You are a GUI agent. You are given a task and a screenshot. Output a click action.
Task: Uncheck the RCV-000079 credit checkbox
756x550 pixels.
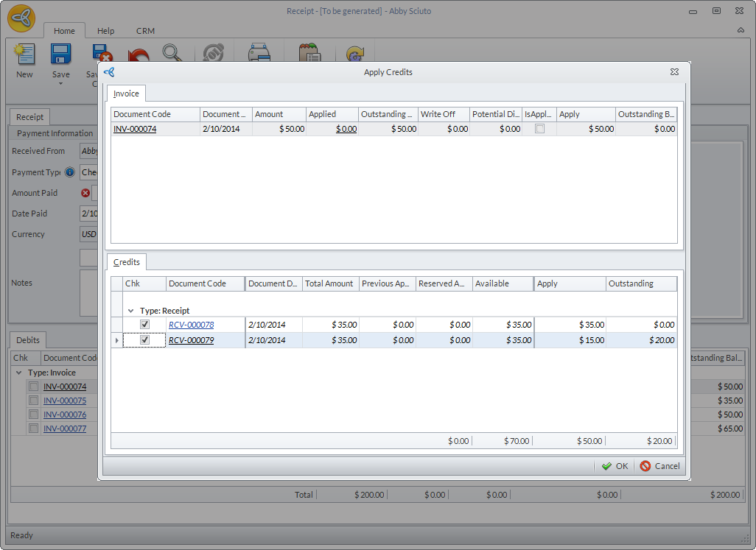[x=145, y=340]
